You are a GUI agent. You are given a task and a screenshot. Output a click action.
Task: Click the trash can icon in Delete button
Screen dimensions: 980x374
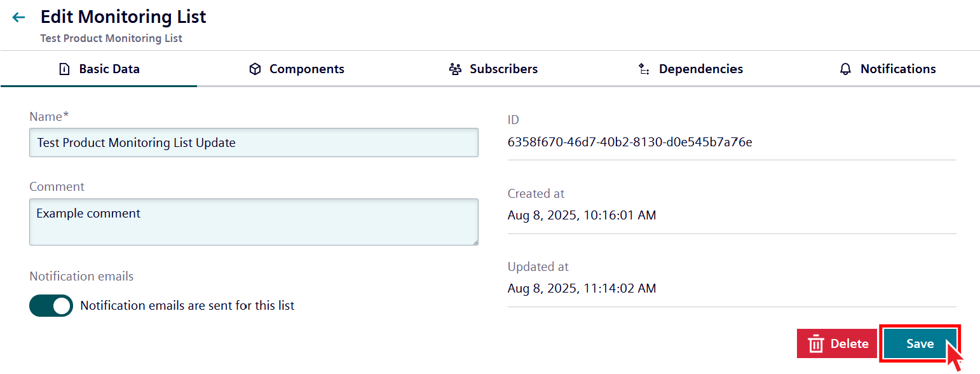815,344
